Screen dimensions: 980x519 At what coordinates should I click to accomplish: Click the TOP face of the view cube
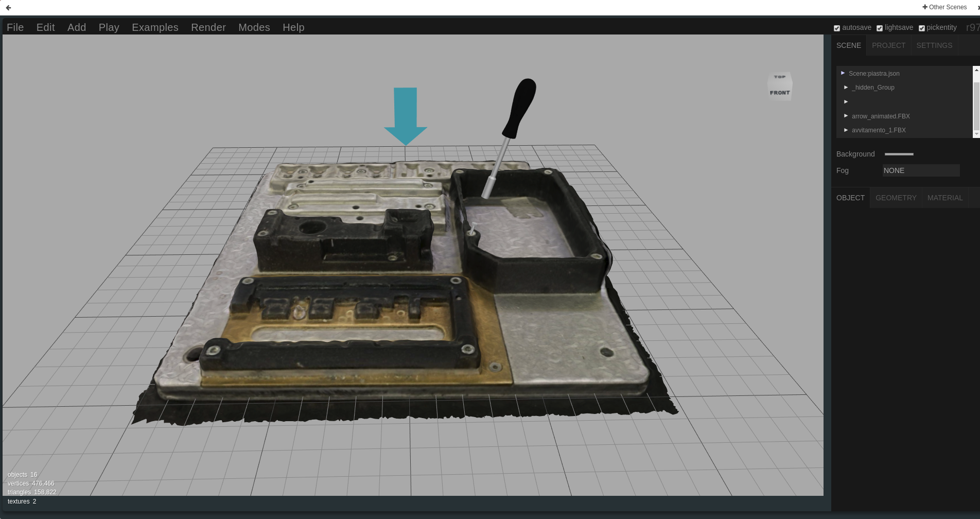[780, 77]
